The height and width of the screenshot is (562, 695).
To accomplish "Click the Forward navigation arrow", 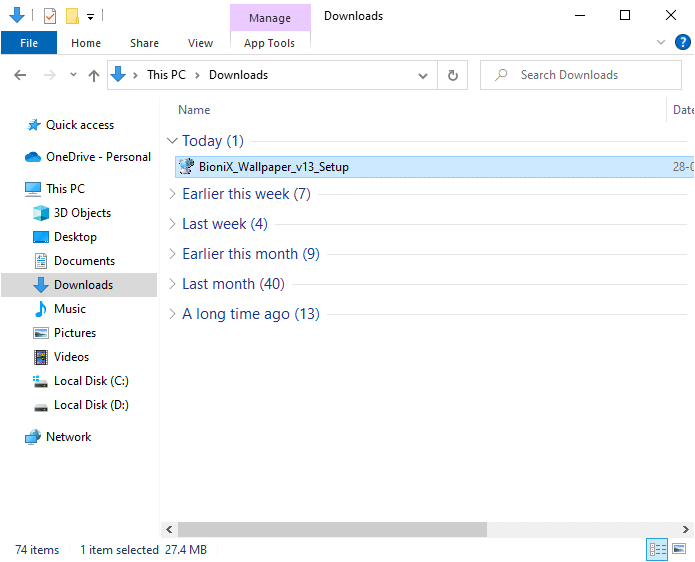I will pyautogui.click(x=50, y=75).
